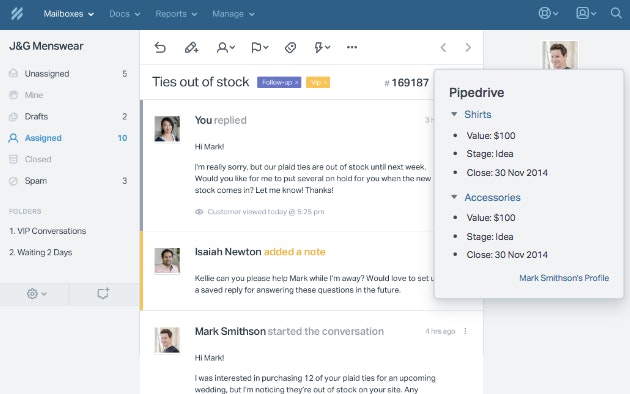Open the help lifebuoy dropdown
Viewport: 630px width, 394px height.
548,13
